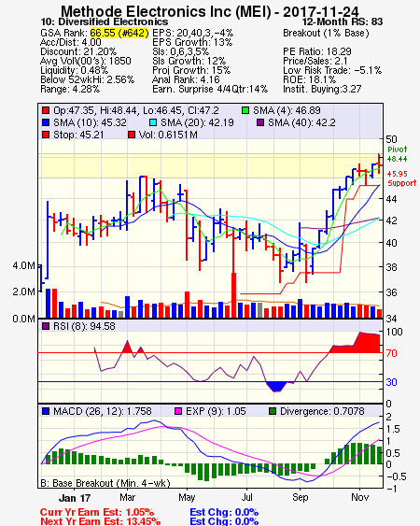Viewport: 420px width, 526px height.
Task: Click the red 70 RSI overbought label
Action: pyautogui.click(x=391, y=353)
